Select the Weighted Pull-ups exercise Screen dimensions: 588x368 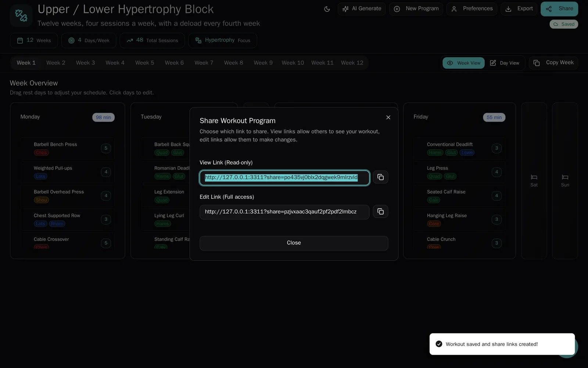(68, 172)
